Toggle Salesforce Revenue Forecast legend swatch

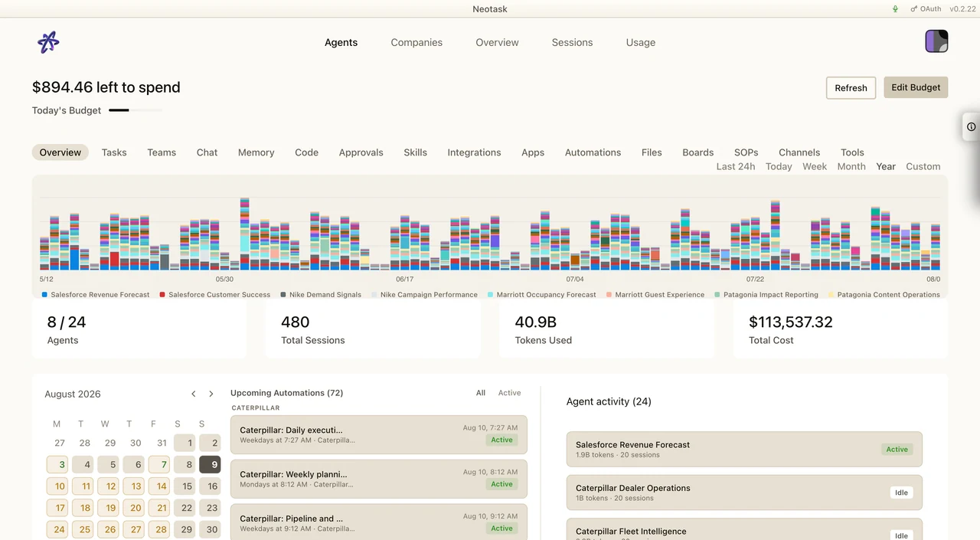click(44, 295)
